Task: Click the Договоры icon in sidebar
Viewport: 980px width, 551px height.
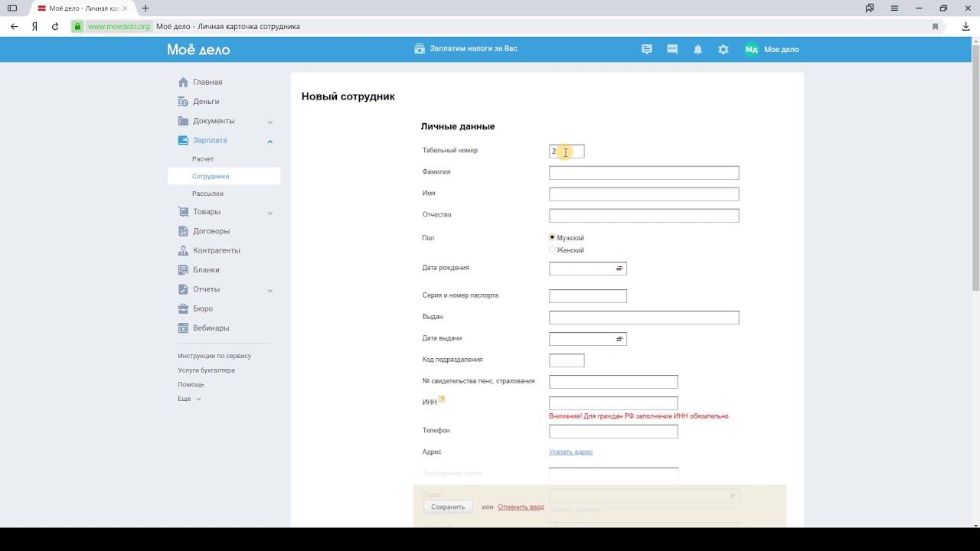Action: 183,231
